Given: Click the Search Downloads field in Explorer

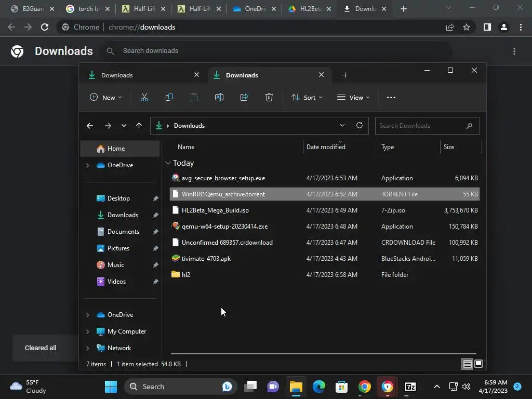Looking at the screenshot, I should click(x=427, y=126).
